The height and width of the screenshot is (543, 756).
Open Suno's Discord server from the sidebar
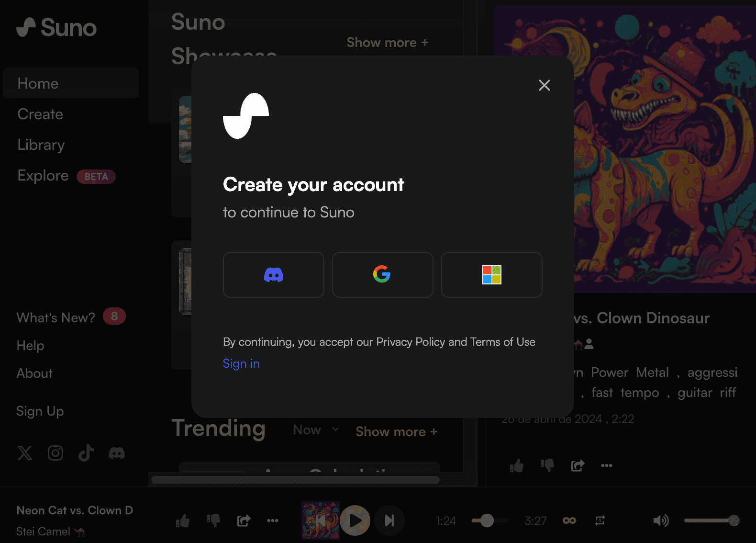117,453
